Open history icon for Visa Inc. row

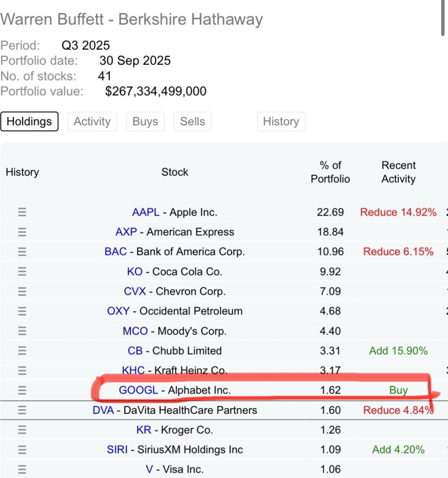click(x=22, y=469)
